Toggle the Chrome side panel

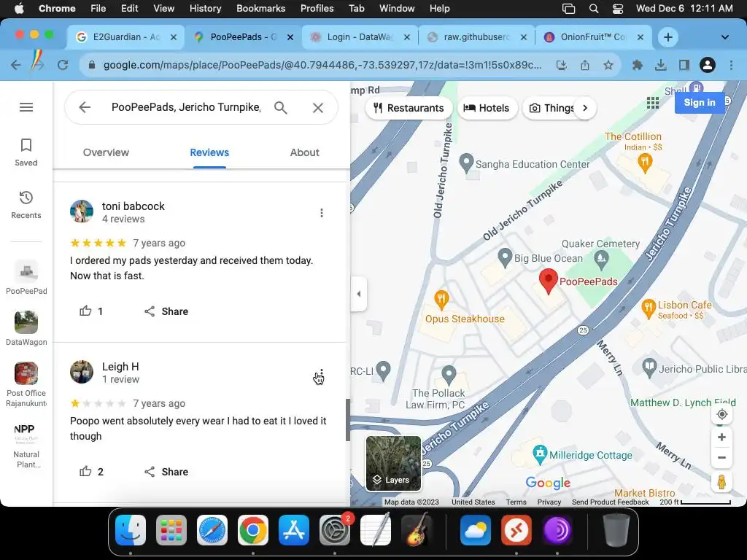coord(684,65)
